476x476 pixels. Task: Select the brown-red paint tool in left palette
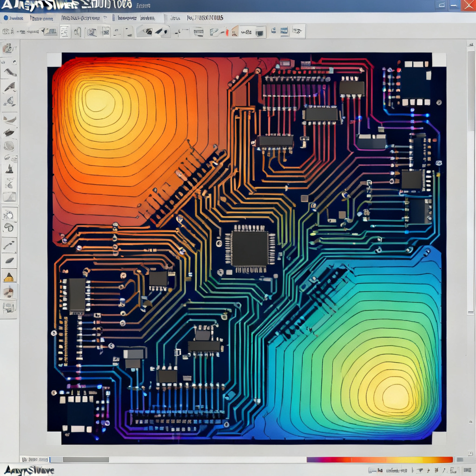(x=9, y=292)
